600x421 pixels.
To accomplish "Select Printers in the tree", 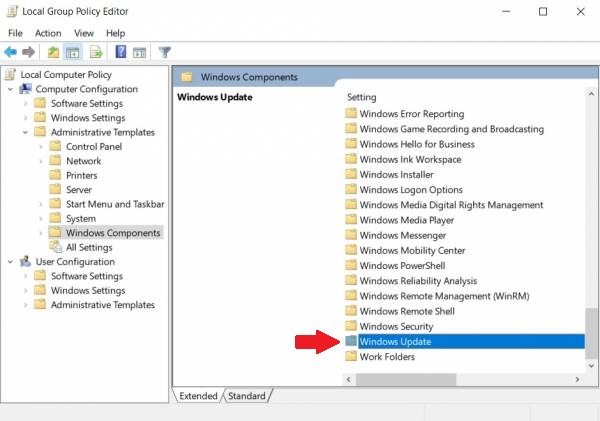I will tap(82, 175).
